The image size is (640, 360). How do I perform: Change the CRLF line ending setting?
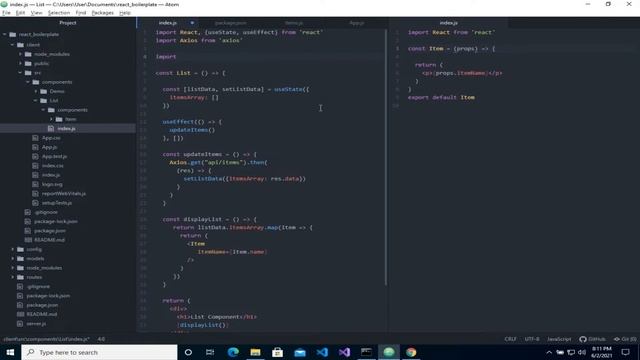(x=510, y=339)
